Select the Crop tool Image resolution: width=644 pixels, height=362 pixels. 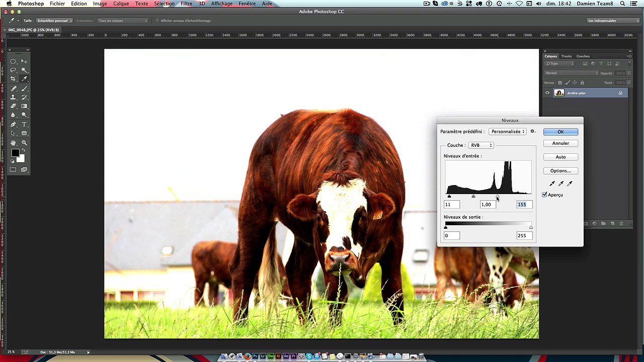[x=13, y=79]
